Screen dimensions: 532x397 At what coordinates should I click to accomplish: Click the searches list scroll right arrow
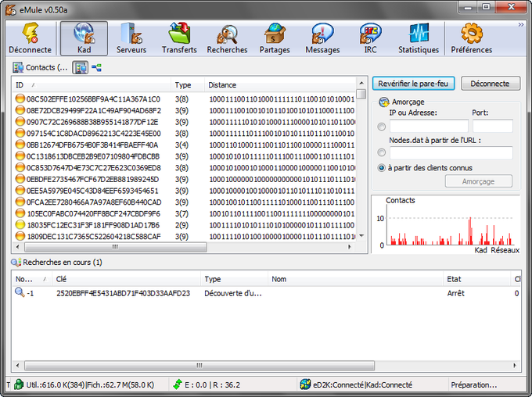point(515,366)
